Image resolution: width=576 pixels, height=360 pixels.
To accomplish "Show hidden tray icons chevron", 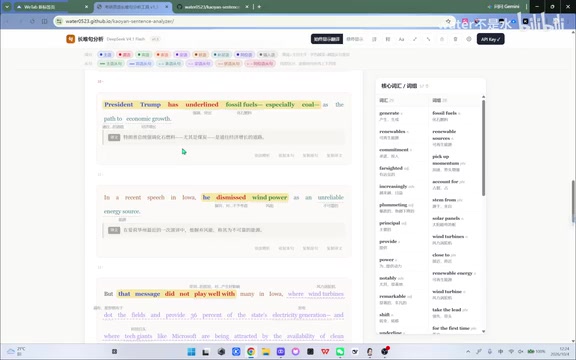I will pyautogui.click(x=468, y=352).
